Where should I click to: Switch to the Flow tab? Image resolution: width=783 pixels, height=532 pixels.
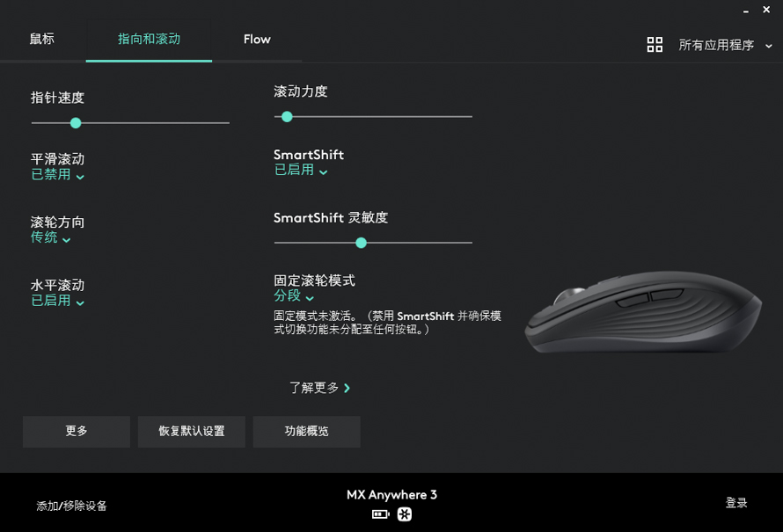[257, 39]
